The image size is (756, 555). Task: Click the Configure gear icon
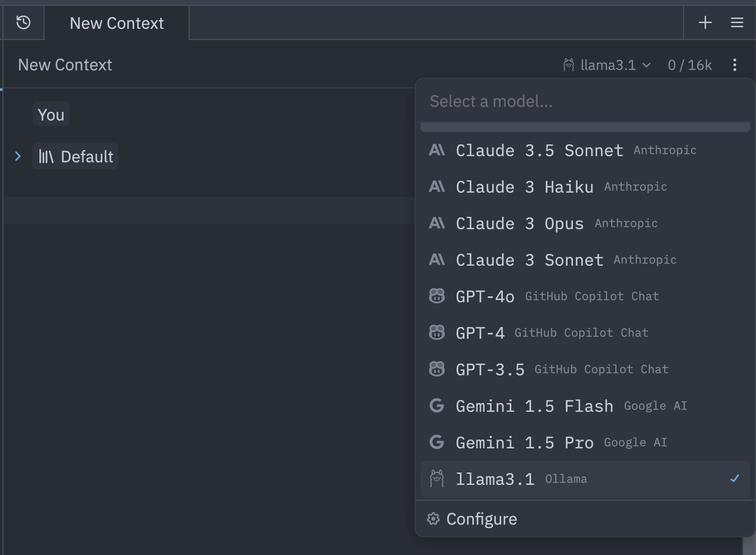click(433, 519)
